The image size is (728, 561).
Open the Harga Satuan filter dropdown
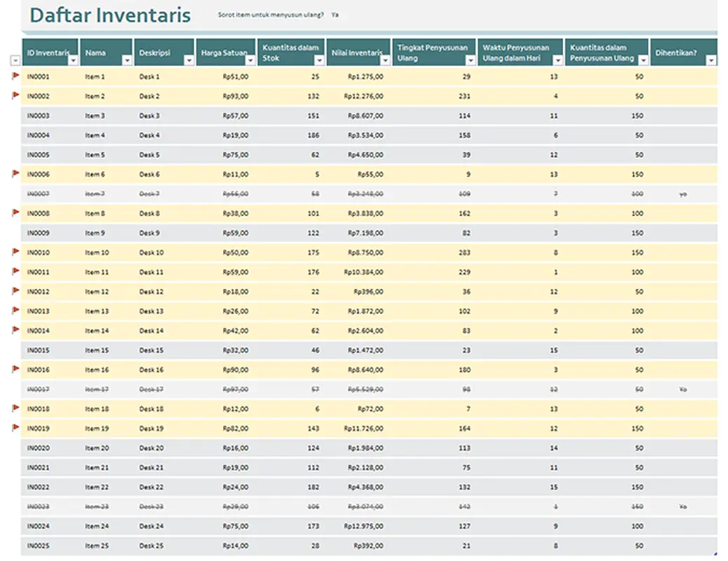coord(250,60)
